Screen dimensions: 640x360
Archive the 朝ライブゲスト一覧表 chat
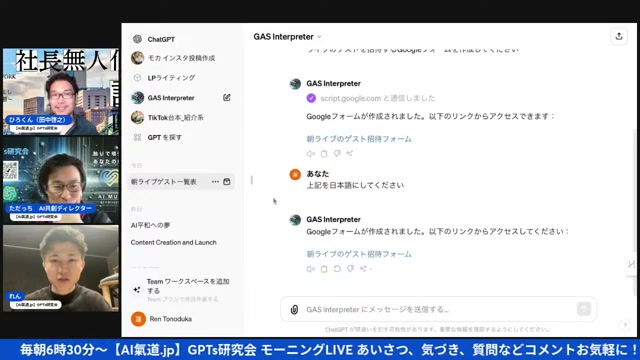pyautogui.click(x=227, y=182)
